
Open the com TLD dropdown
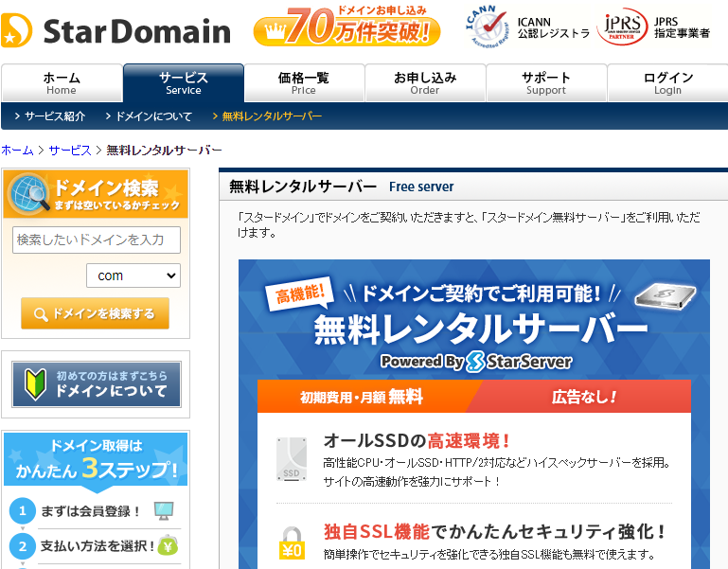coord(133,276)
